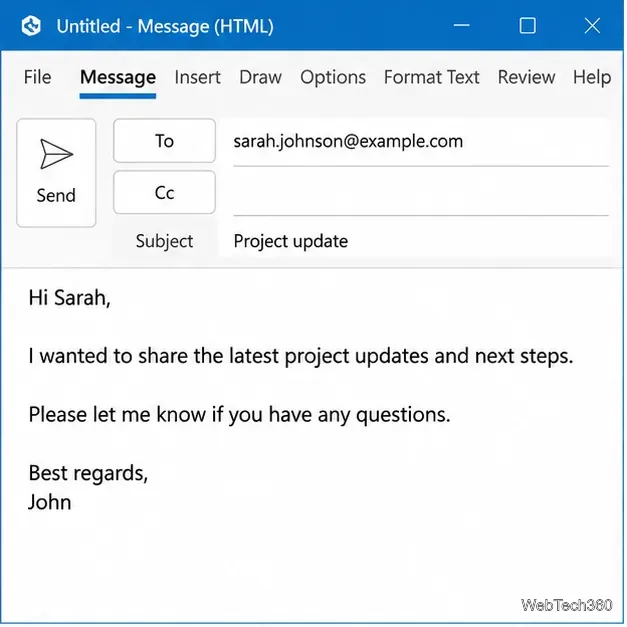Maximize the message window
The width and height of the screenshot is (627, 627).
tap(527, 26)
